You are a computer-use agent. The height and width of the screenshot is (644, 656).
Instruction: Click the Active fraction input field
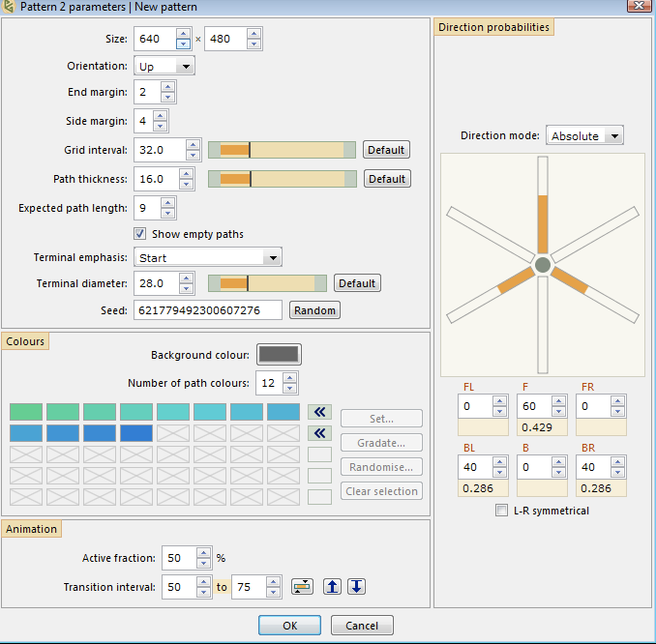click(179, 558)
